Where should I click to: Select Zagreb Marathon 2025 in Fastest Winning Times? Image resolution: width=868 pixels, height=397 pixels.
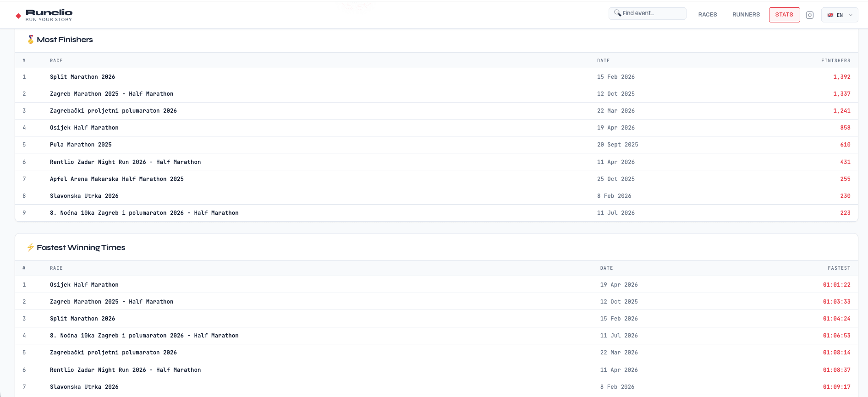point(112,302)
